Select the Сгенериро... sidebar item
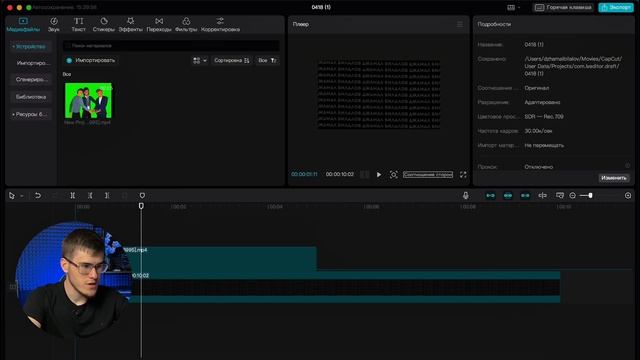The width and height of the screenshot is (640, 360). click(31, 79)
